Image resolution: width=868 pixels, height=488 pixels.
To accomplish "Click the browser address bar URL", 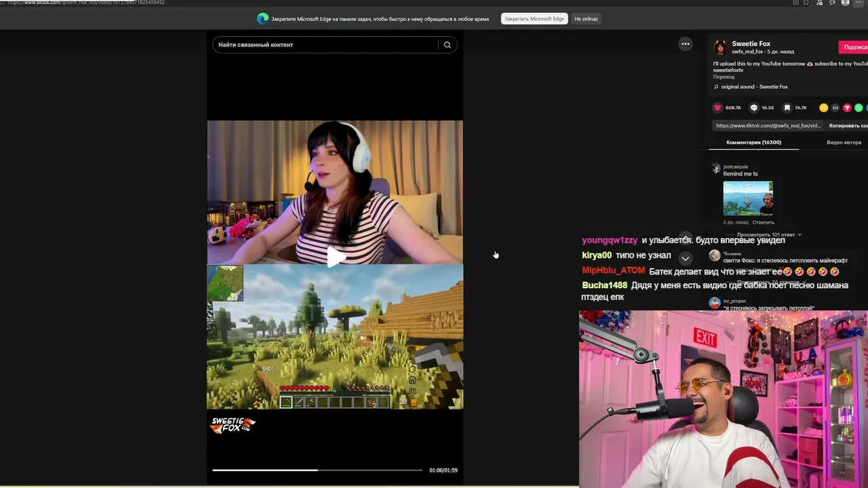I will pyautogui.click(x=85, y=3).
